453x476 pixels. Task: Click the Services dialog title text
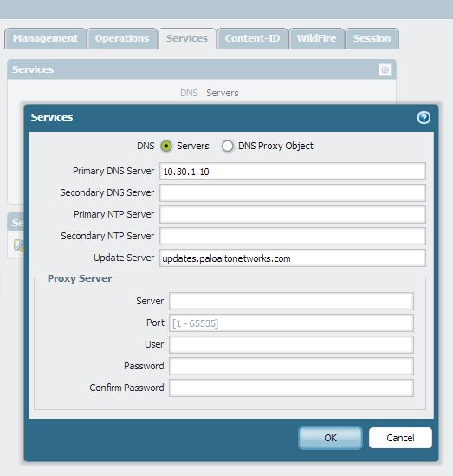52,117
